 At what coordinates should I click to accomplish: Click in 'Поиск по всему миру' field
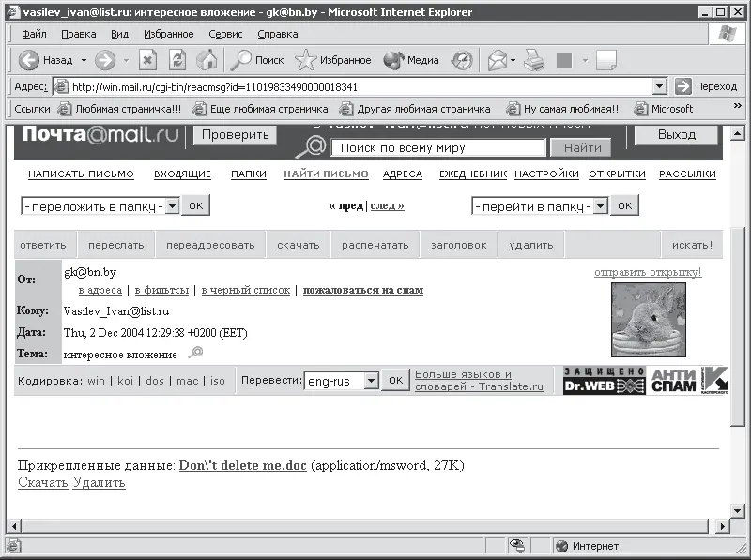coord(438,148)
